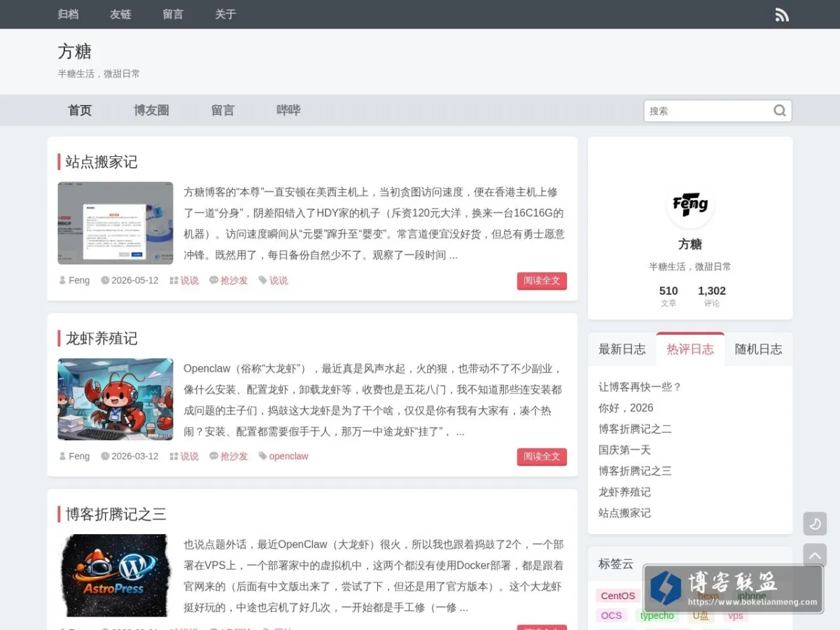
Task: Click the 510 文章 count in profile
Action: [x=668, y=296]
